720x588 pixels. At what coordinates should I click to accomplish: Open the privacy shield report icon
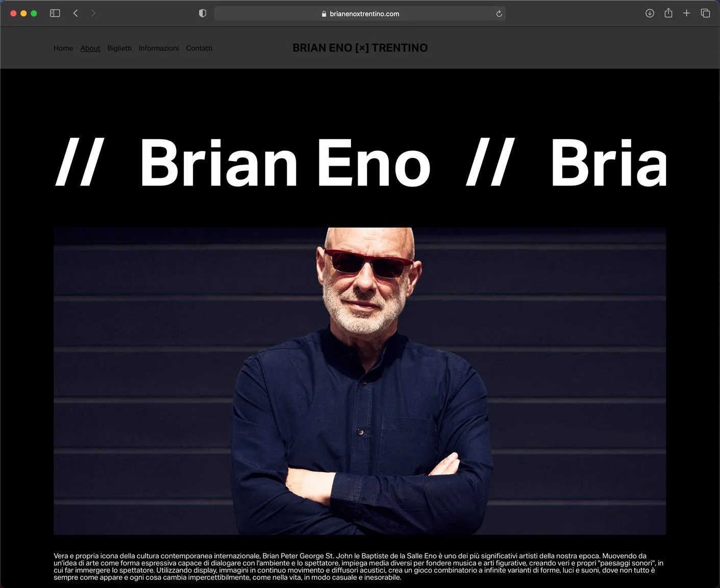coord(203,13)
